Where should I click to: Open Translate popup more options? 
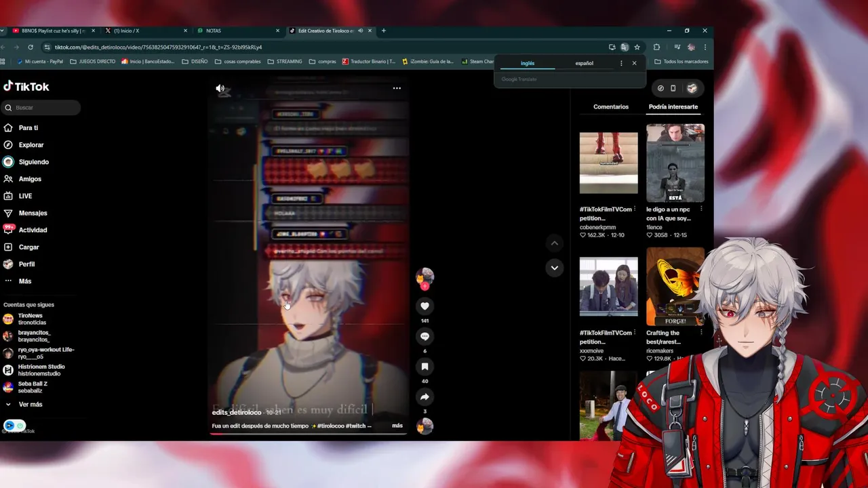(x=621, y=63)
